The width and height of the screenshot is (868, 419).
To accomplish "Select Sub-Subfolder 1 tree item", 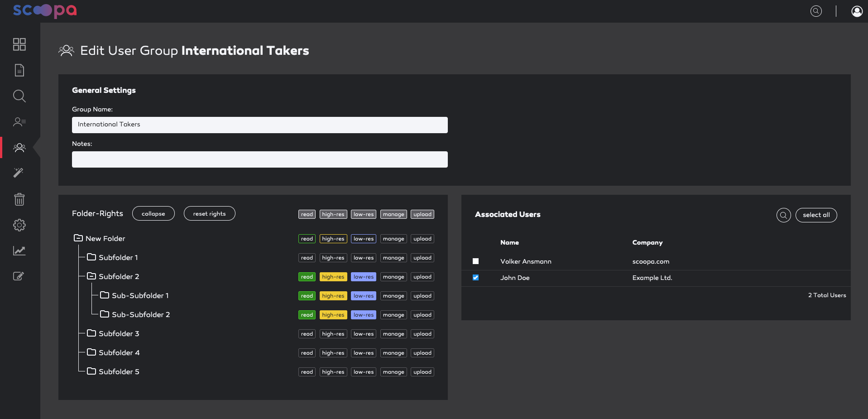I will pyautogui.click(x=140, y=295).
